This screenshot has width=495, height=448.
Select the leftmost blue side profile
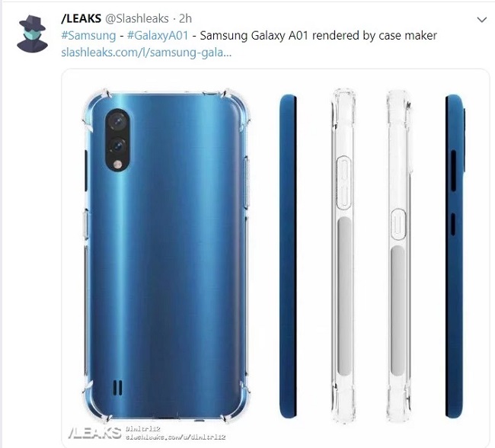tap(289, 256)
